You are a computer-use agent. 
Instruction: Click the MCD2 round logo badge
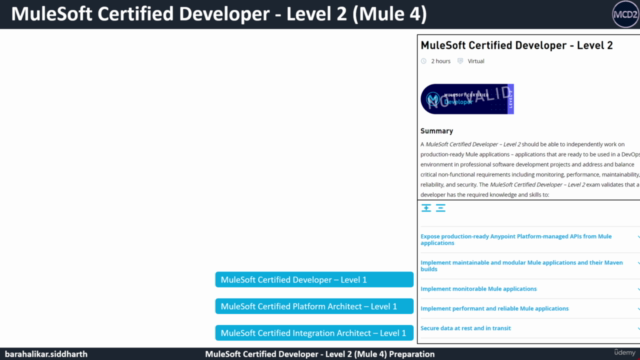pyautogui.click(x=625, y=14)
